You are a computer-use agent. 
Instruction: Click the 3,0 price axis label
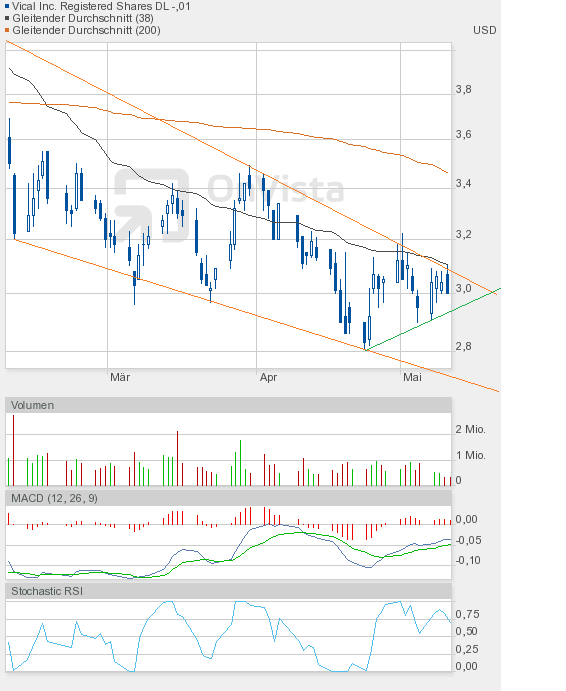tap(463, 288)
